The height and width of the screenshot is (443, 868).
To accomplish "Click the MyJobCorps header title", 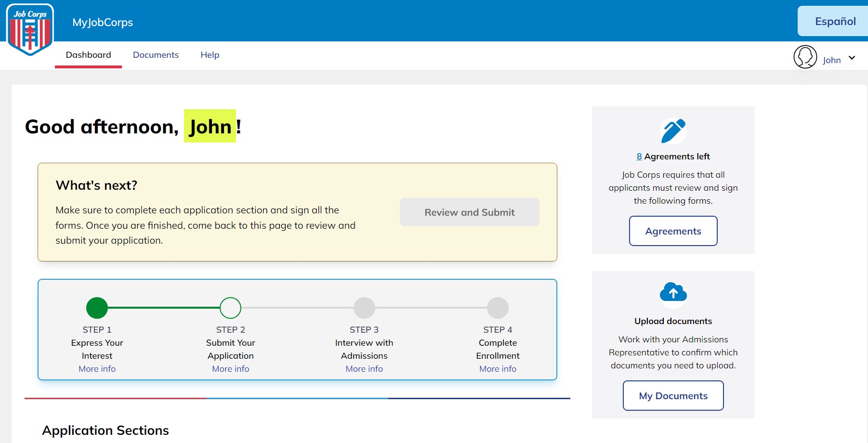I will click(x=103, y=22).
